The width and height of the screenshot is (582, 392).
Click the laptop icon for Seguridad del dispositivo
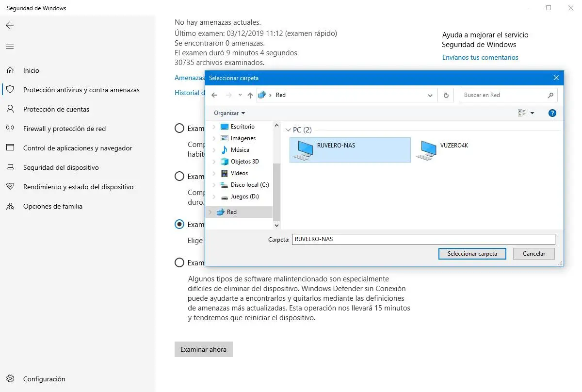(10, 167)
